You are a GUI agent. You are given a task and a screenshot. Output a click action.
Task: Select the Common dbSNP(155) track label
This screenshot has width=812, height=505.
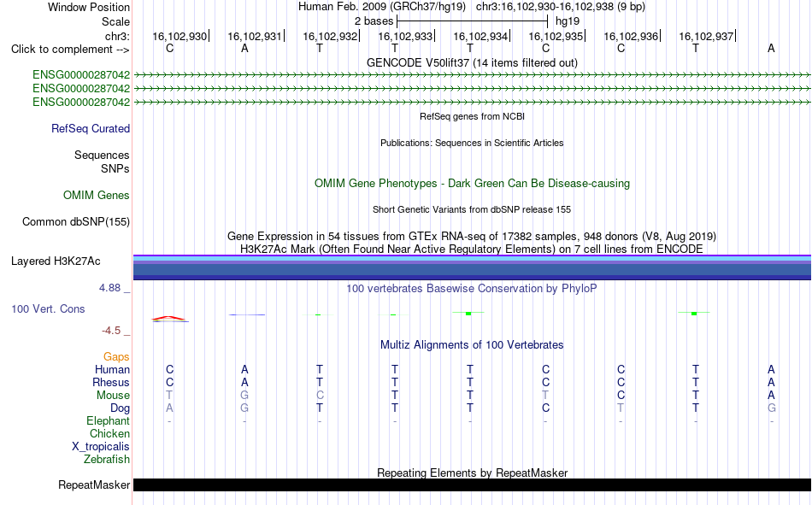[x=76, y=221]
